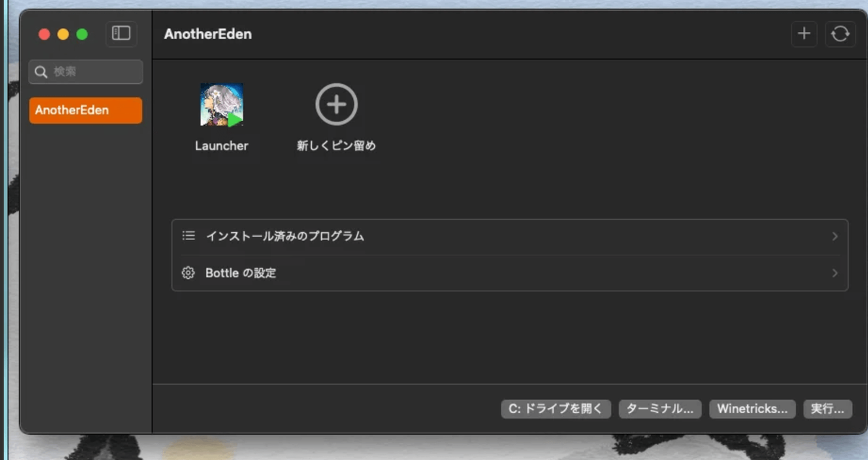Open the Bottle の設定 entry
The image size is (868, 460).
510,273
